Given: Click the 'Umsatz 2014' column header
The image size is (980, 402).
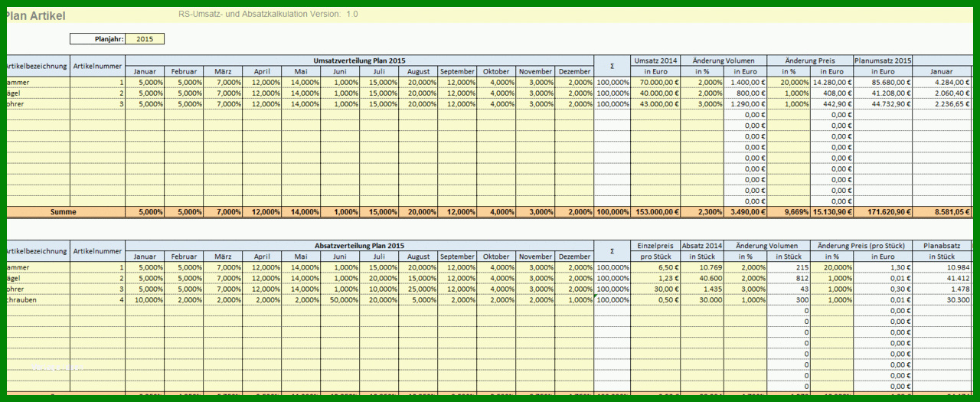Looking at the screenshot, I should point(655,60).
